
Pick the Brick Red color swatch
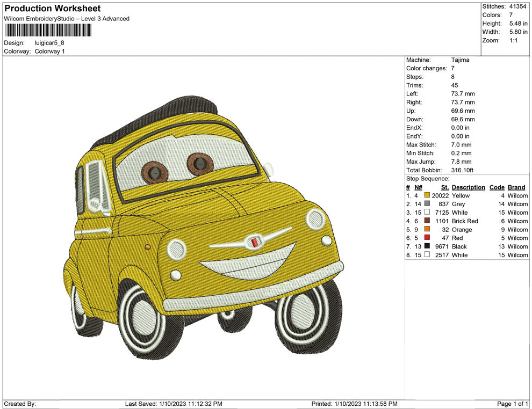(x=427, y=221)
